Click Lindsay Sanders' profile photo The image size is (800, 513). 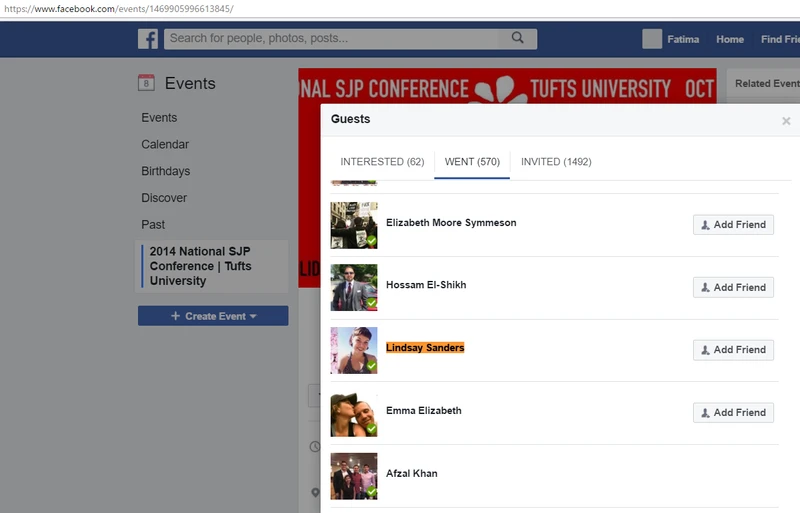point(354,350)
